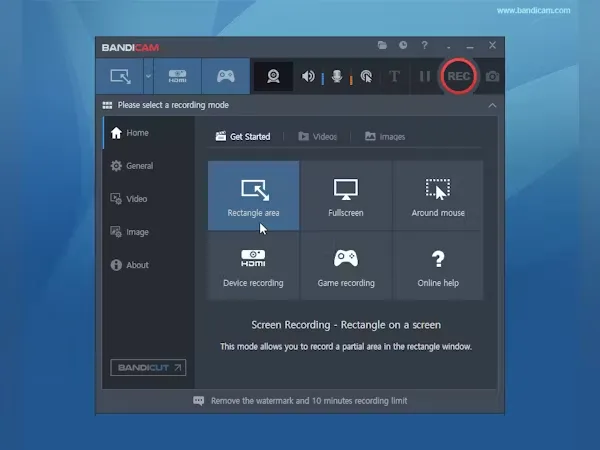Toggle the microphone recording icon

click(337, 76)
